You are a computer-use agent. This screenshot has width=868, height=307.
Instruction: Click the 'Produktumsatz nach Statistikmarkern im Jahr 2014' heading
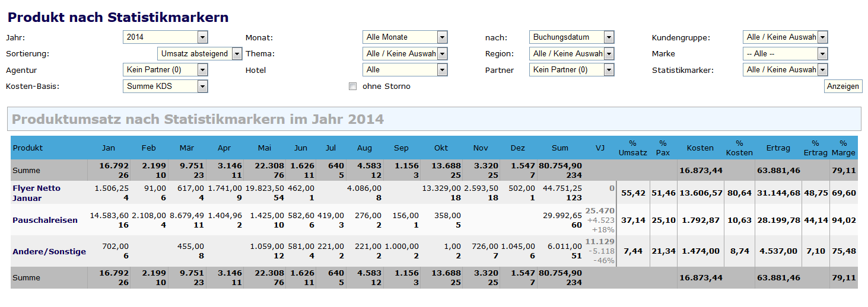198,119
